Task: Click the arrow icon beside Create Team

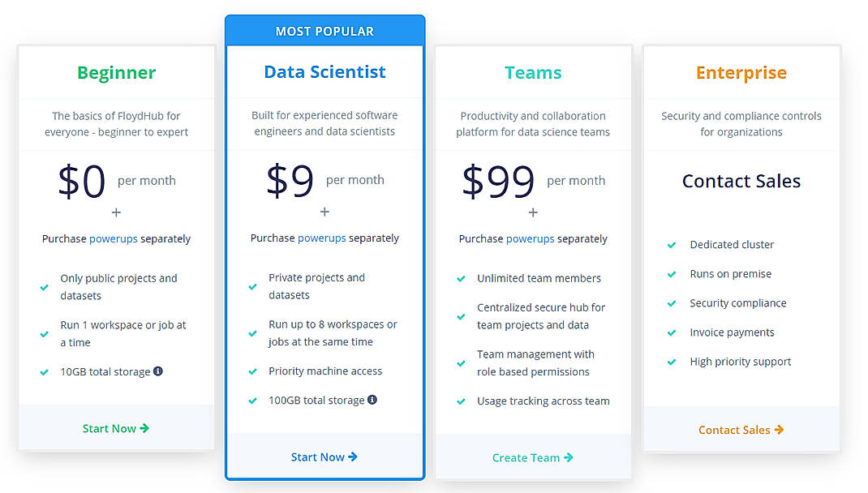Action: tap(567, 457)
